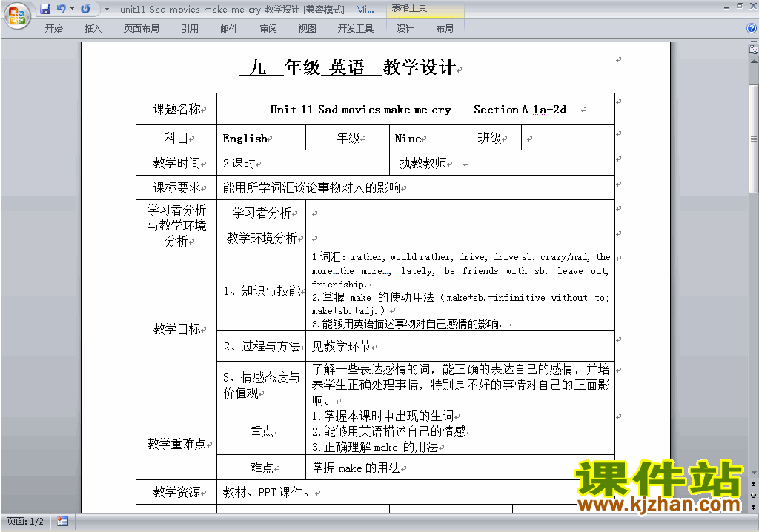Click the vertical scrollbar down arrow
The height and width of the screenshot is (532, 759).
pos(754,472)
